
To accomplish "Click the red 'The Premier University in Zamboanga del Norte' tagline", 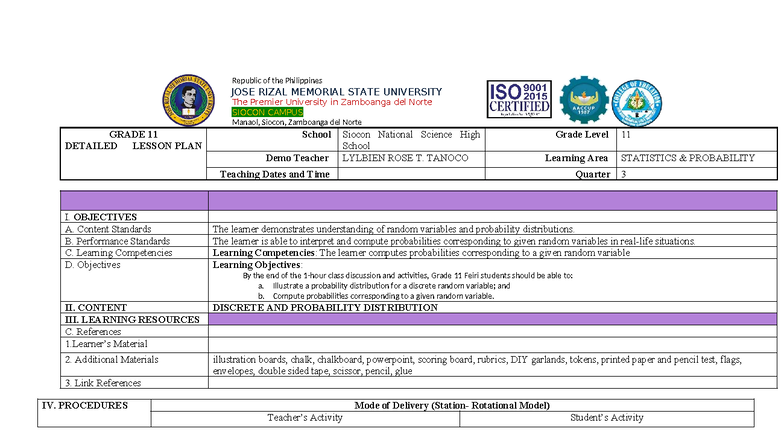I will tap(332, 102).
